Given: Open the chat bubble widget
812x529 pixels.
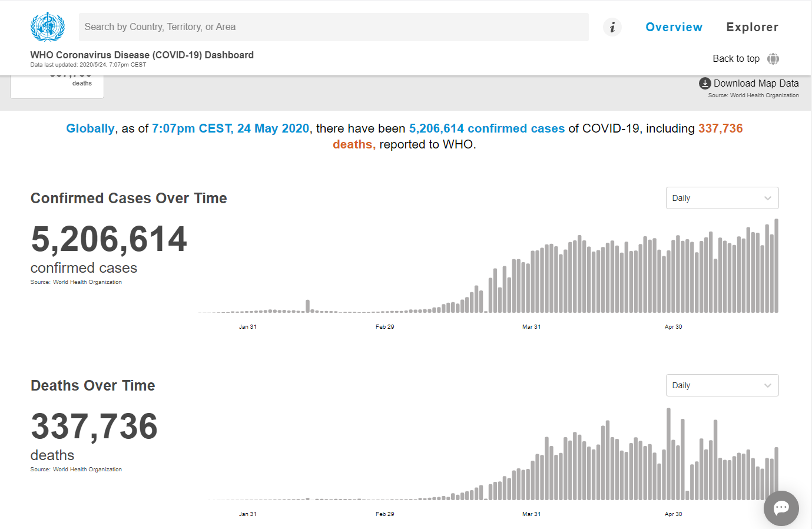Looking at the screenshot, I should [x=781, y=508].
